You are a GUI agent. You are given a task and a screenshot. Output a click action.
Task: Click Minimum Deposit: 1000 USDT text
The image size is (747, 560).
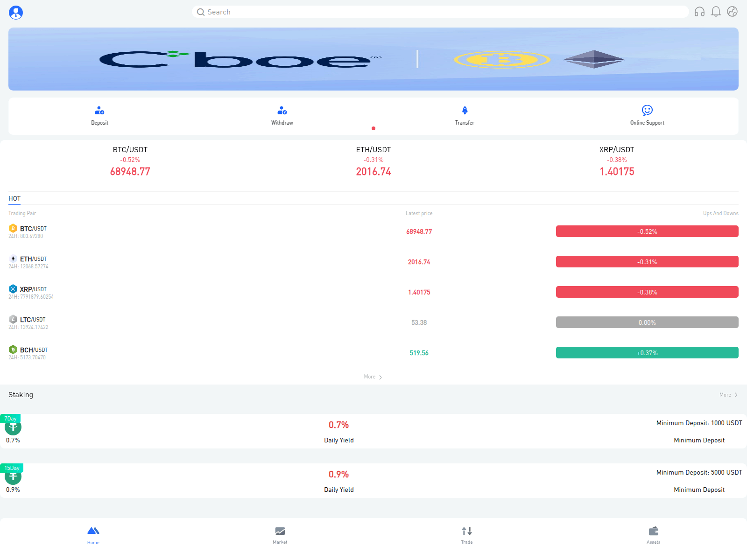699,423
